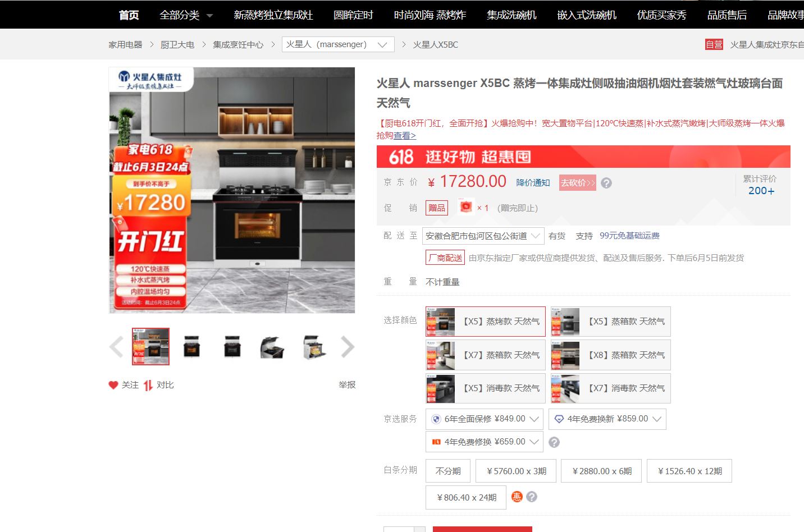Select the fifth product thumbnail
804x532 pixels.
pyautogui.click(x=314, y=347)
